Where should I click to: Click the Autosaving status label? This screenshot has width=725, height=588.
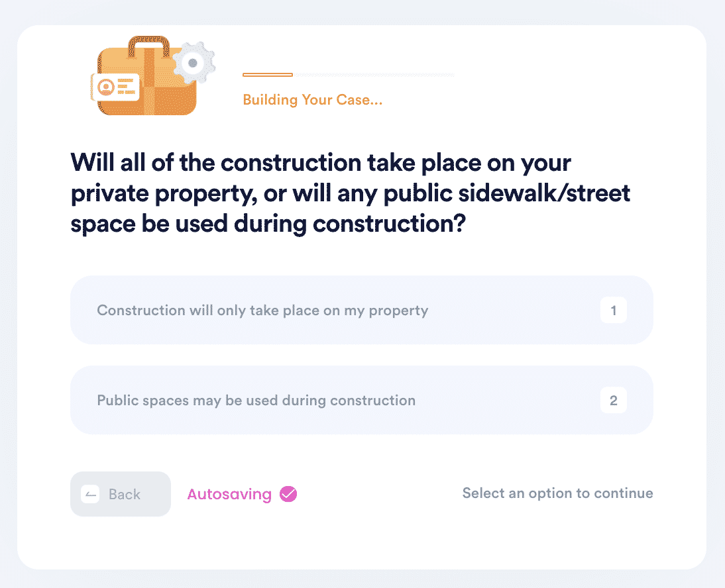[x=229, y=494]
